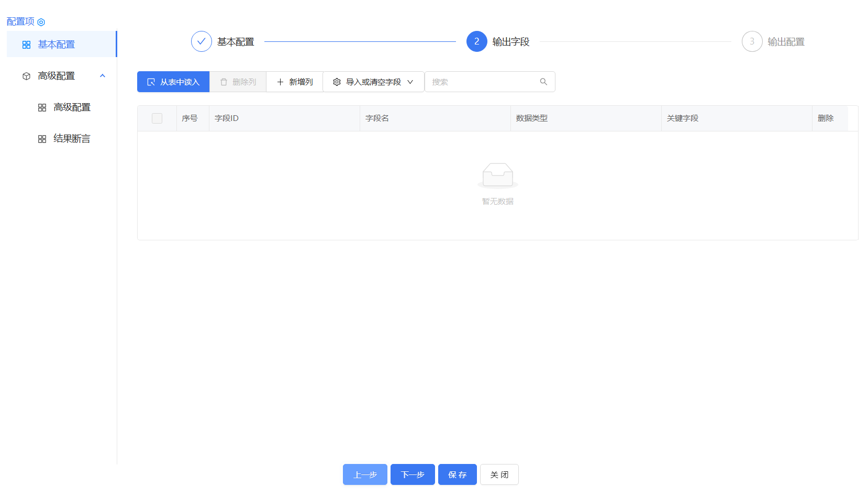Viewport: 868px width, 498px height.
Task: Click the step 3 circle 输出配置
Action: (752, 41)
